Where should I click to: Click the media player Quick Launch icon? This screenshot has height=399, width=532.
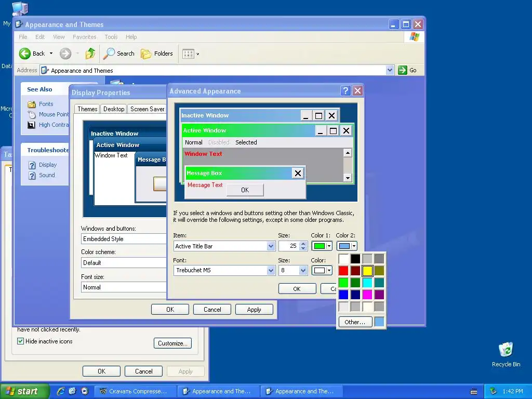click(85, 391)
